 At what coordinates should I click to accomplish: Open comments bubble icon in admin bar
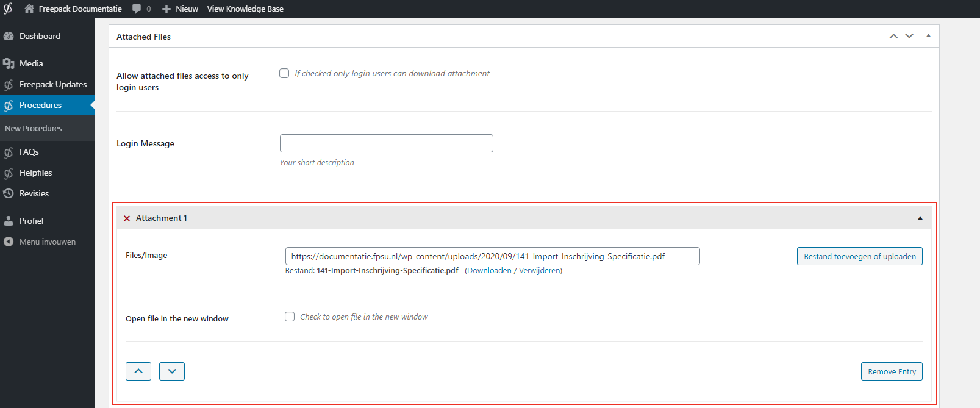[137, 9]
